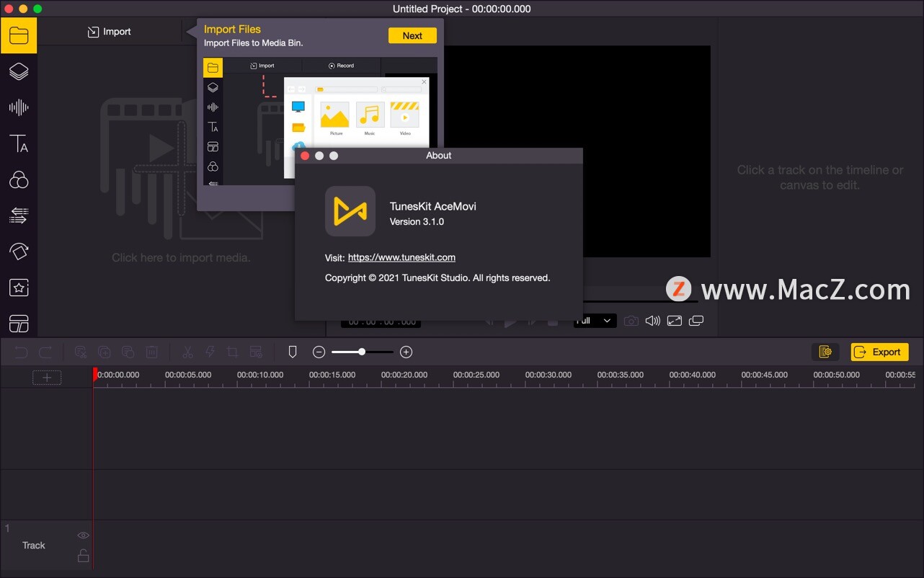Open the tuneskit.com link in About
This screenshot has height=578, width=924.
pos(401,257)
